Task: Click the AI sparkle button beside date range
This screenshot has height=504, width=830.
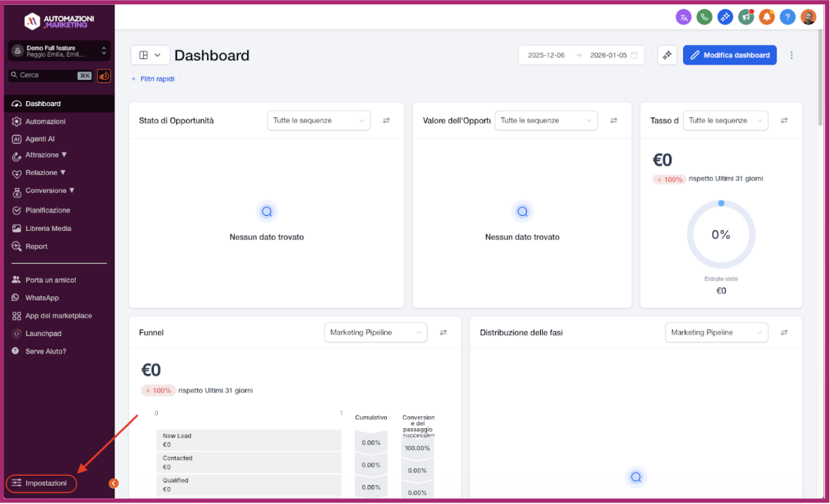Action: point(667,55)
